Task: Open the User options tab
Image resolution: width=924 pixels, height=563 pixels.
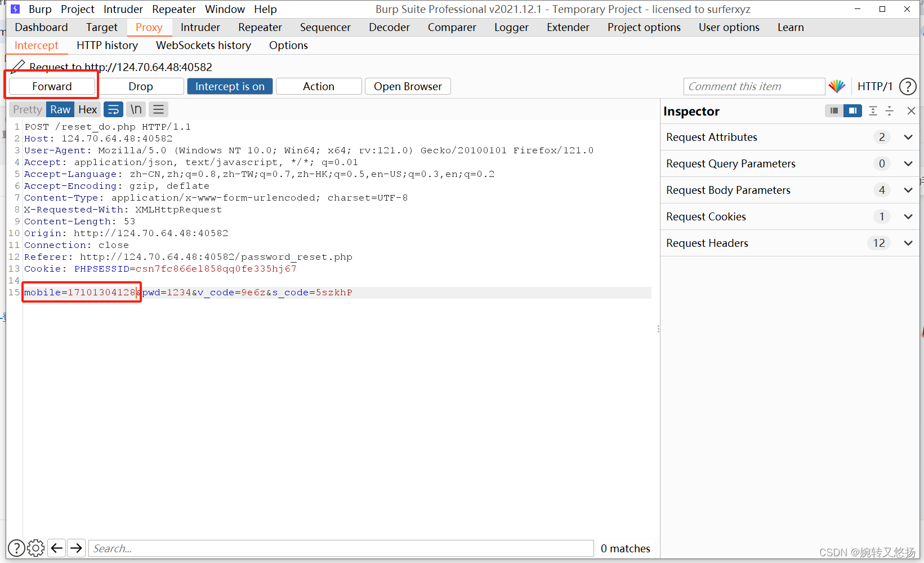Action: [729, 27]
